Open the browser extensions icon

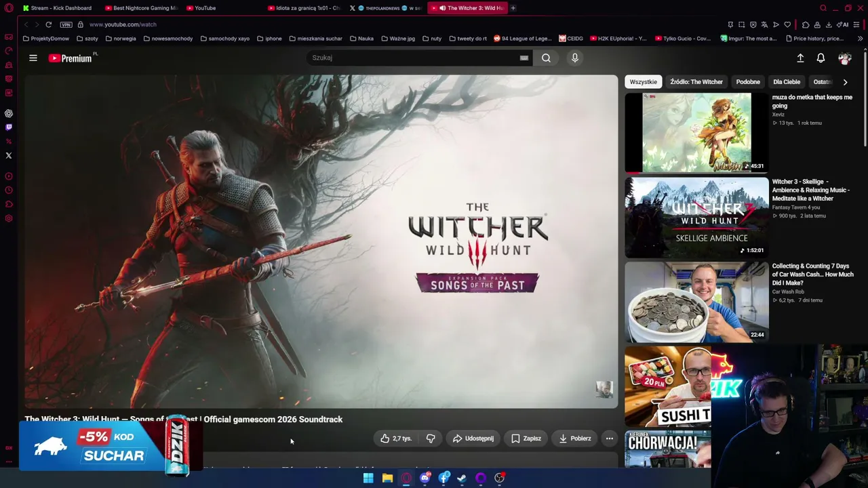[x=806, y=24]
